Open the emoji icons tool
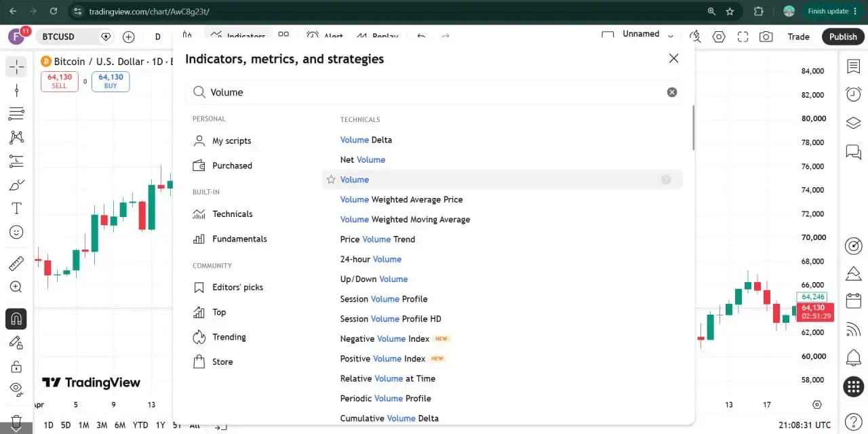The width and height of the screenshot is (868, 434). [16, 232]
